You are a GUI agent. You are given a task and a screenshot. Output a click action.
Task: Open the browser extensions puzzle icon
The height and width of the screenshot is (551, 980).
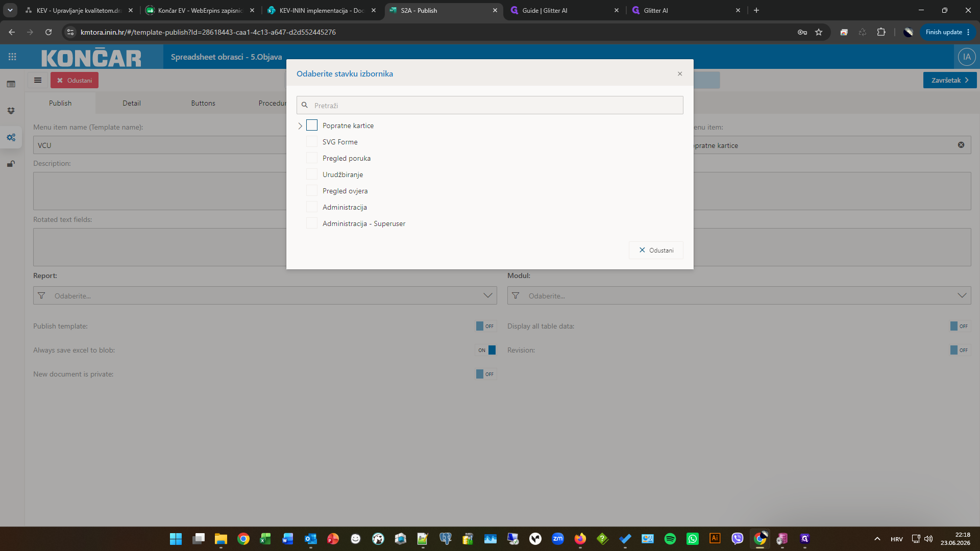point(881,32)
